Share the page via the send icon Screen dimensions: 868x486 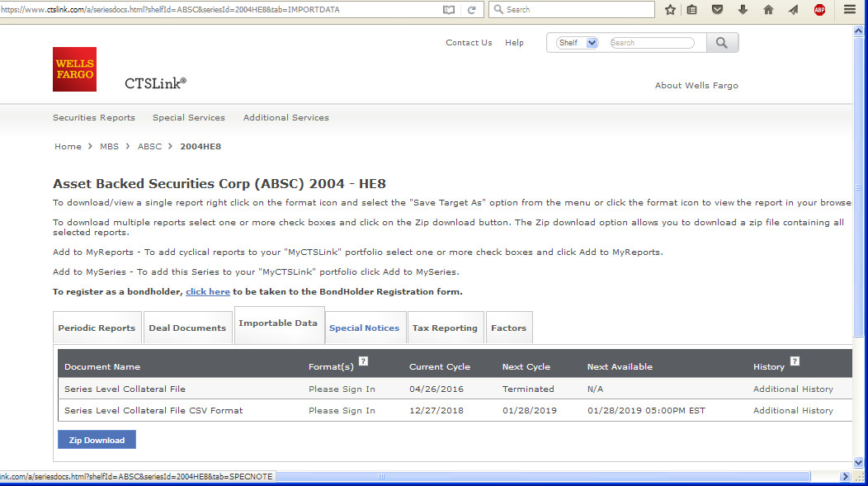(793, 9)
